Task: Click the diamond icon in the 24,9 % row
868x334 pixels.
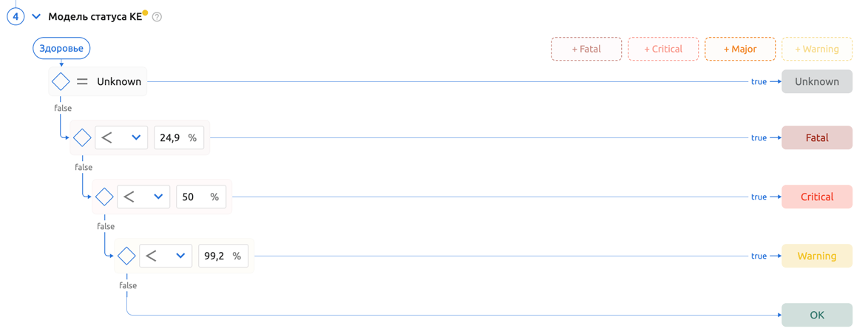Action: [x=82, y=138]
